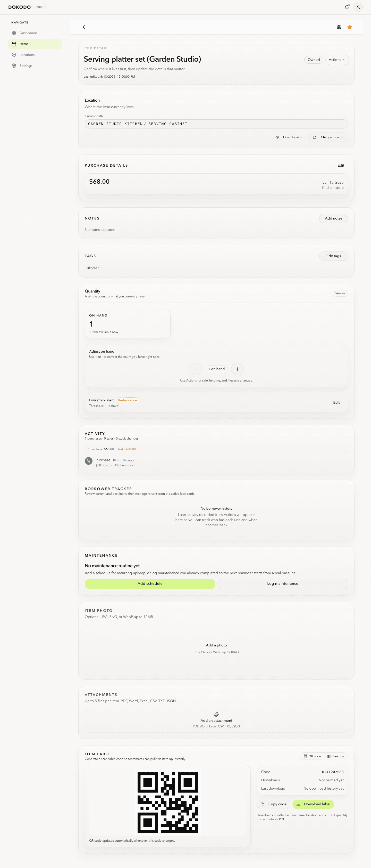The width and height of the screenshot is (371, 868).
Task: Go back using the arrow icon
Action: pyautogui.click(x=85, y=27)
